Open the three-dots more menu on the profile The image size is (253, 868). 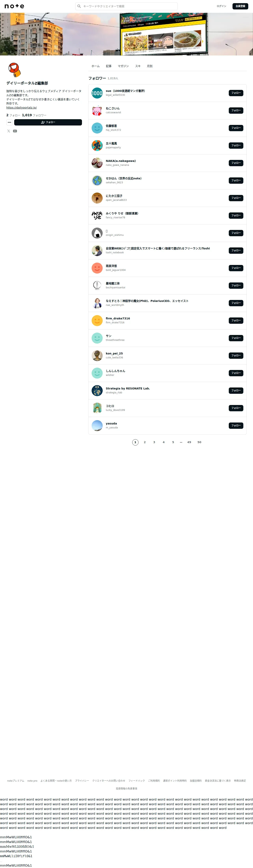tap(9, 122)
